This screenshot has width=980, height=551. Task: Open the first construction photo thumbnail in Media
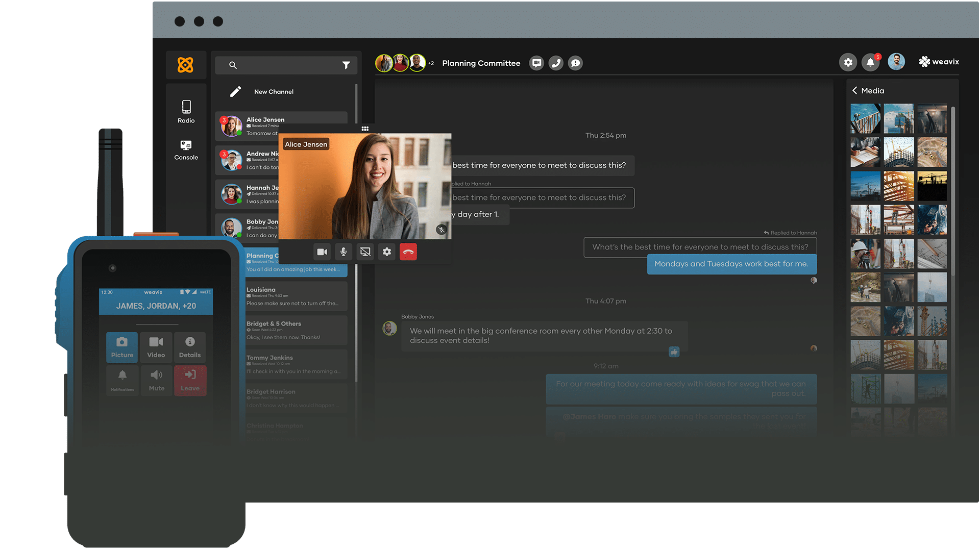pos(865,118)
